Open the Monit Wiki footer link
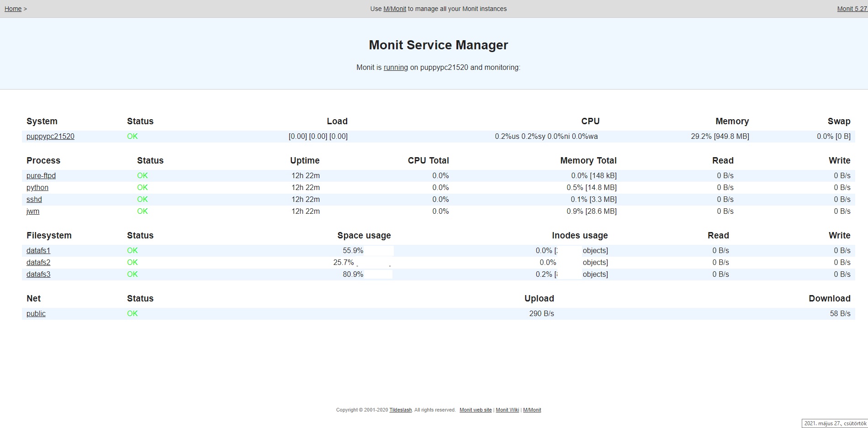 click(x=508, y=410)
